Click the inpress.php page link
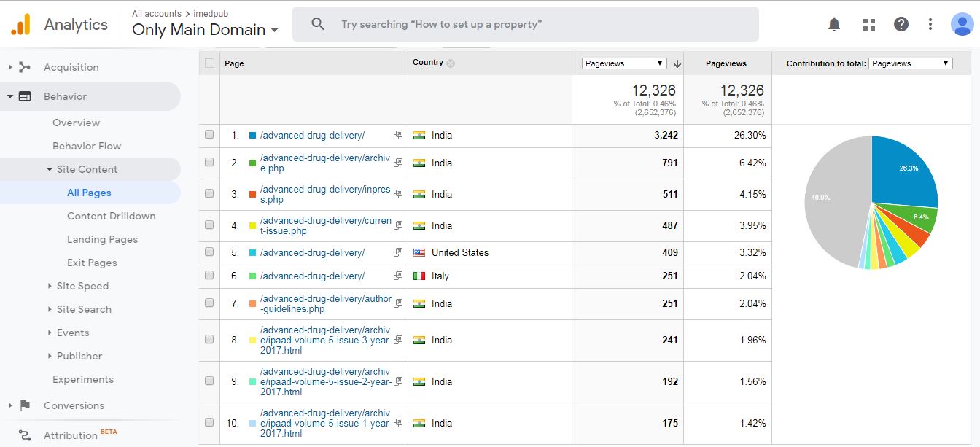The image size is (980, 447). pos(325,194)
